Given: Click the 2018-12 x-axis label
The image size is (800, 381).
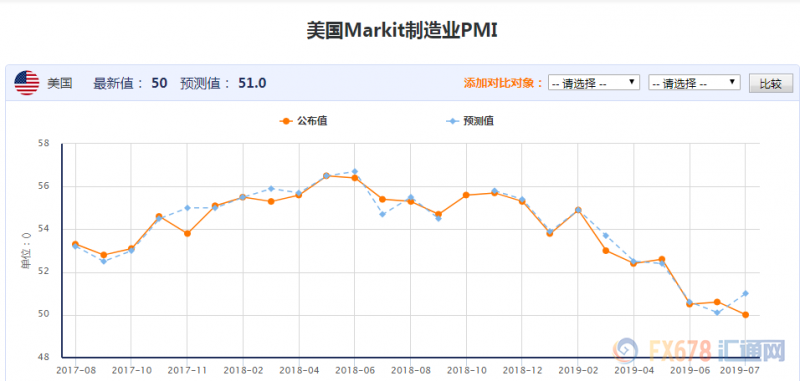Looking at the screenshot, I should 522,369.
